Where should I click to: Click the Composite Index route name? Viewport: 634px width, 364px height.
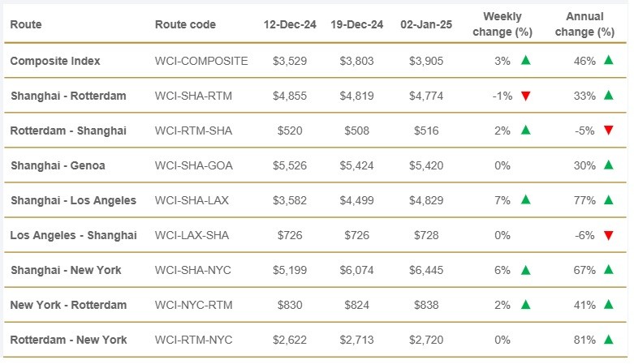54,61
